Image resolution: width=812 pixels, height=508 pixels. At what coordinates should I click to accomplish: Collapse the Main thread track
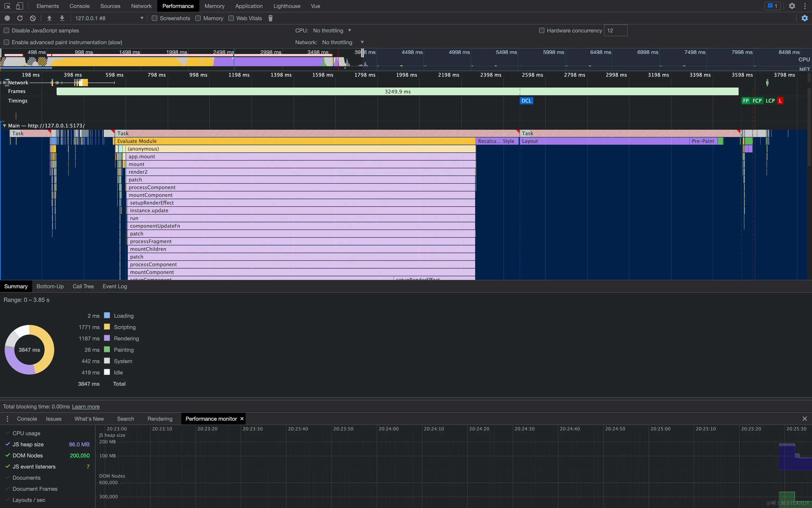[x=4, y=126]
